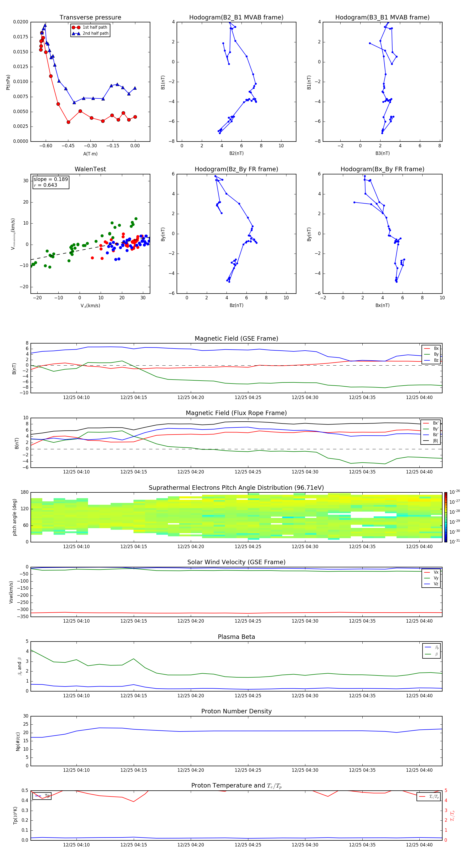Click the Solar Wind Velocity (GSE Frame) title
The image size is (473, 868).
click(236, 562)
